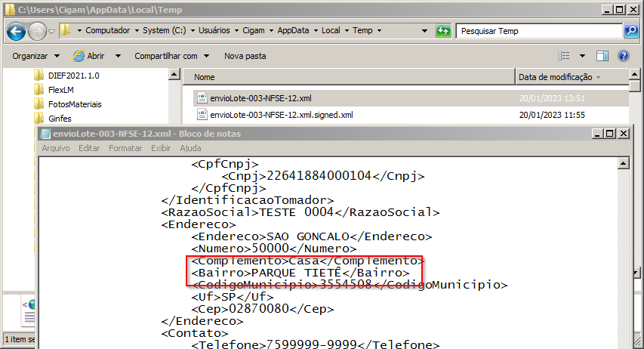Sort by Data de modificação column
The image size is (644, 349).
click(x=572, y=77)
